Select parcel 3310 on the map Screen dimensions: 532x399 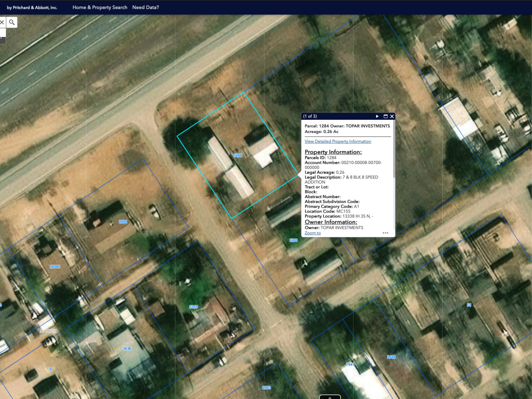pyautogui.click(x=193, y=307)
